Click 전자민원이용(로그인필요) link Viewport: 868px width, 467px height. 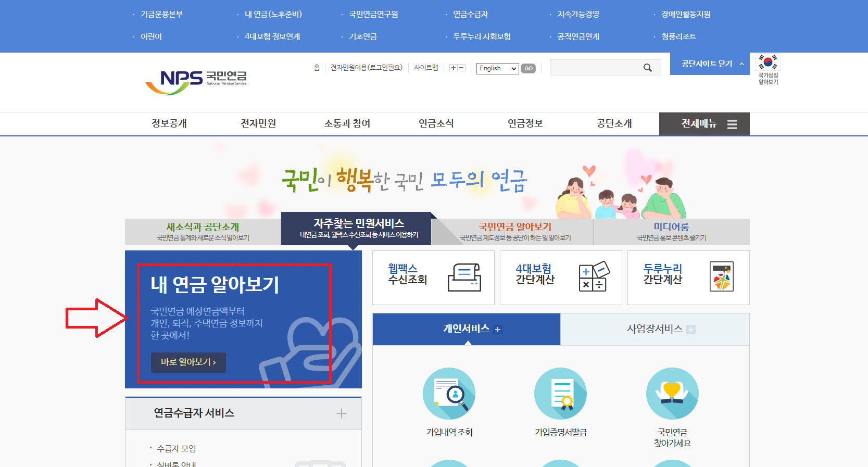tap(367, 68)
